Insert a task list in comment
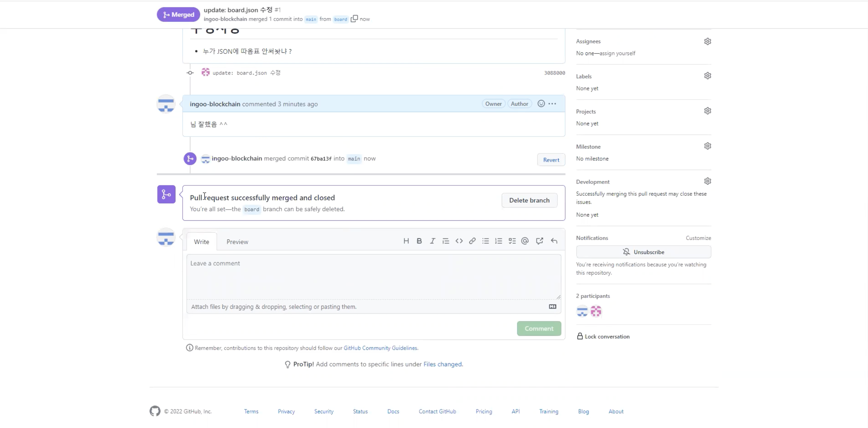Screen dimensions: 868x428 pos(512,241)
